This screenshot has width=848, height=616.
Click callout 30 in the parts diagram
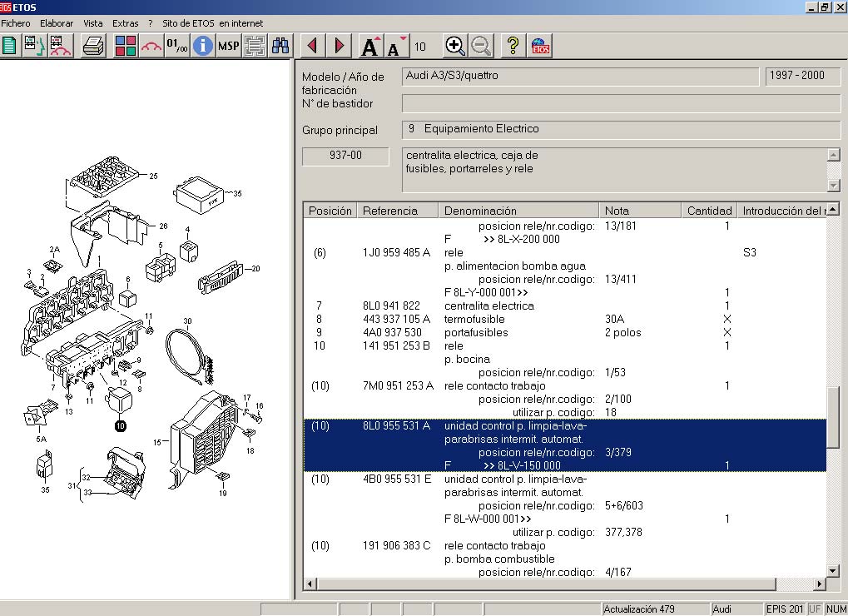tap(188, 320)
